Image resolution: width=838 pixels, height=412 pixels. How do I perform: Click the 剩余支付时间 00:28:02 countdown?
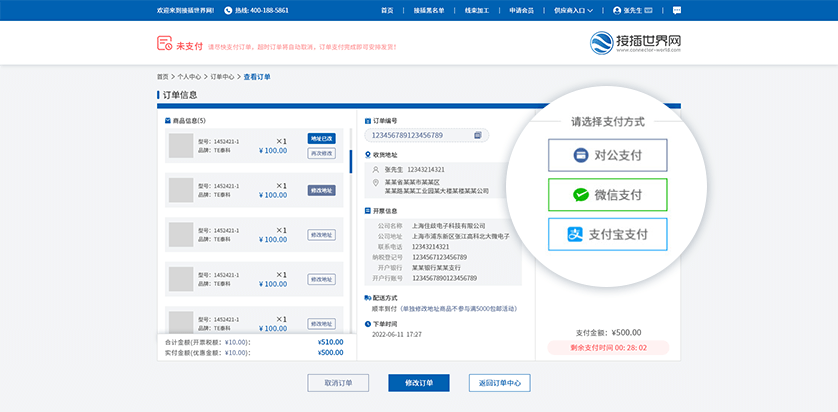[608, 348]
